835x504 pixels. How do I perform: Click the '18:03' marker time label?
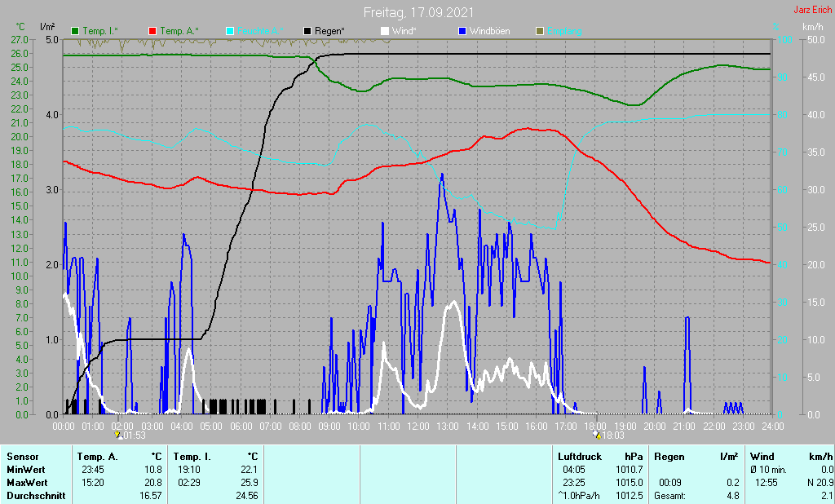pos(613,435)
